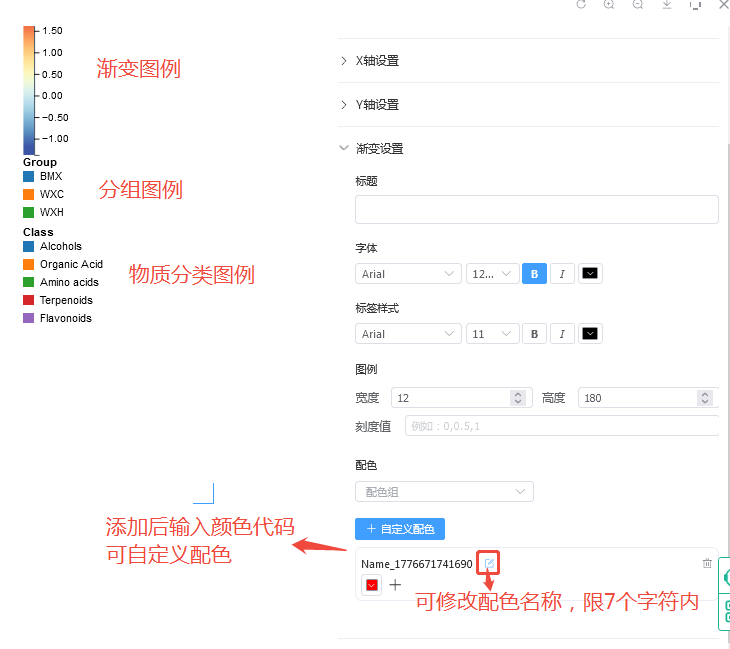
Task: Delete the custom palette with the trash icon
Action: click(x=707, y=564)
